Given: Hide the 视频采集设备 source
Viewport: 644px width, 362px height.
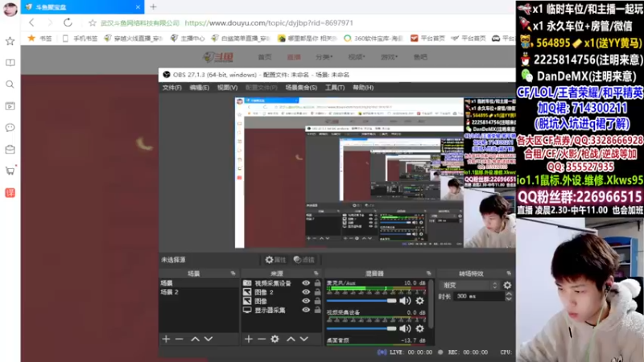Looking at the screenshot, I should click(306, 283).
